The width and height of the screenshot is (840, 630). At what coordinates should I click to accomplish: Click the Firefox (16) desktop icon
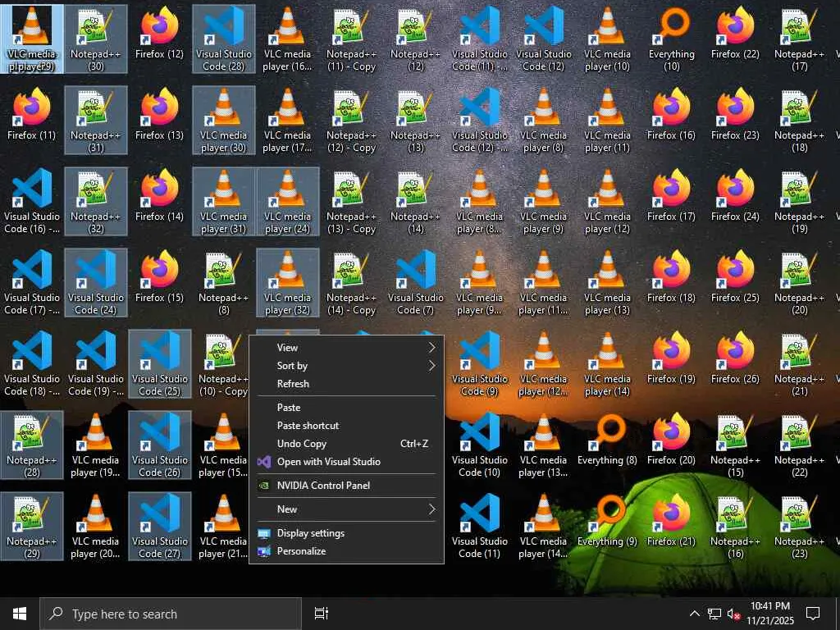point(671,115)
